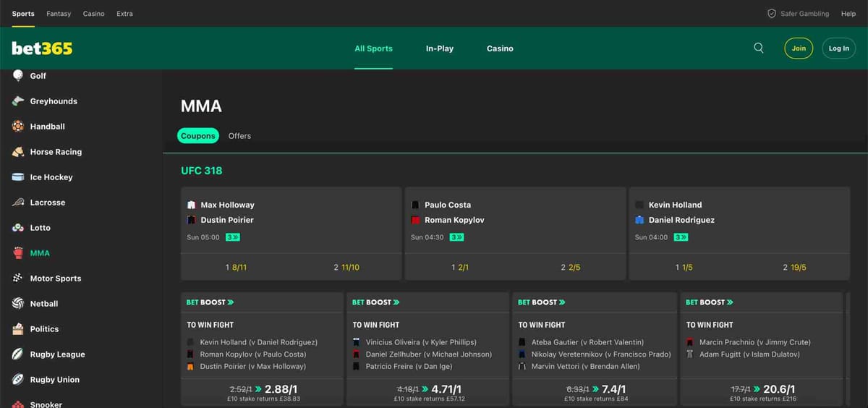Image resolution: width=868 pixels, height=408 pixels.
Task: Bet on Daniel Rodriguez at 19/5
Action: pyautogui.click(x=795, y=267)
